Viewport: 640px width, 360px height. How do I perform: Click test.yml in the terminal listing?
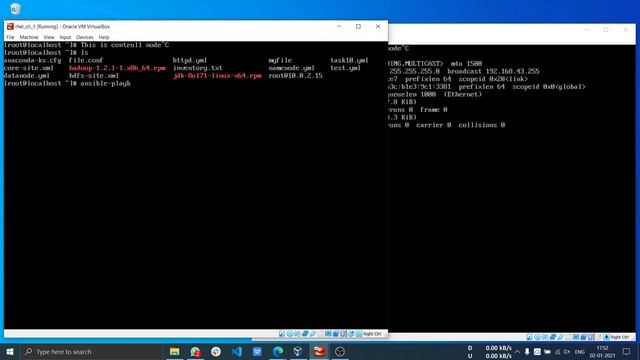point(345,68)
